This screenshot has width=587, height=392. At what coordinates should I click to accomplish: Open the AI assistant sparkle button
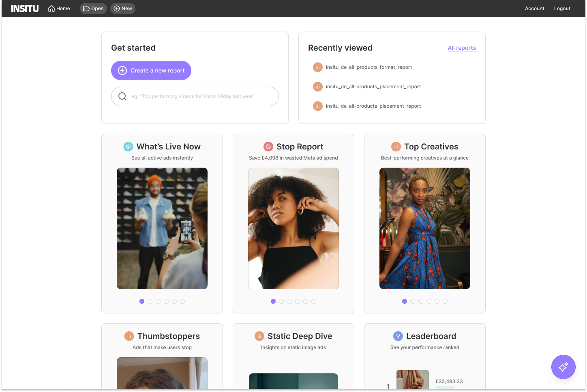click(563, 367)
